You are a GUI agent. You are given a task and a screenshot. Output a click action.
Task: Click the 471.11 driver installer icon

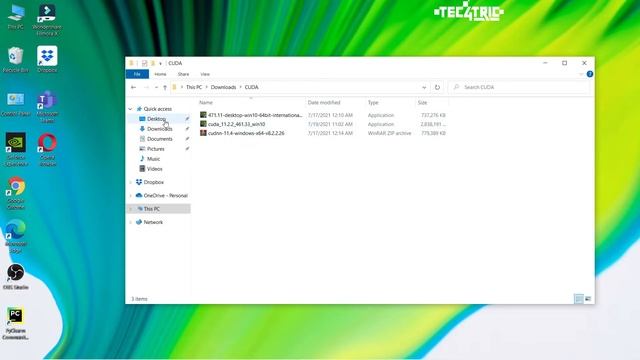[x=203, y=115]
